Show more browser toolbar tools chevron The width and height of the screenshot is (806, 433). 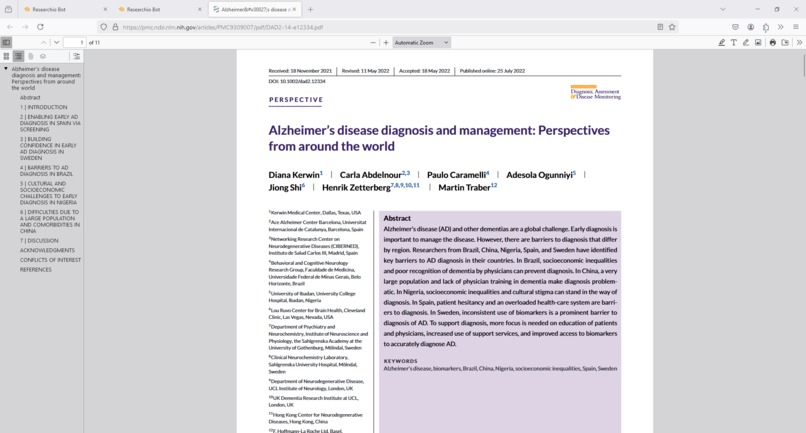click(781, 27)
